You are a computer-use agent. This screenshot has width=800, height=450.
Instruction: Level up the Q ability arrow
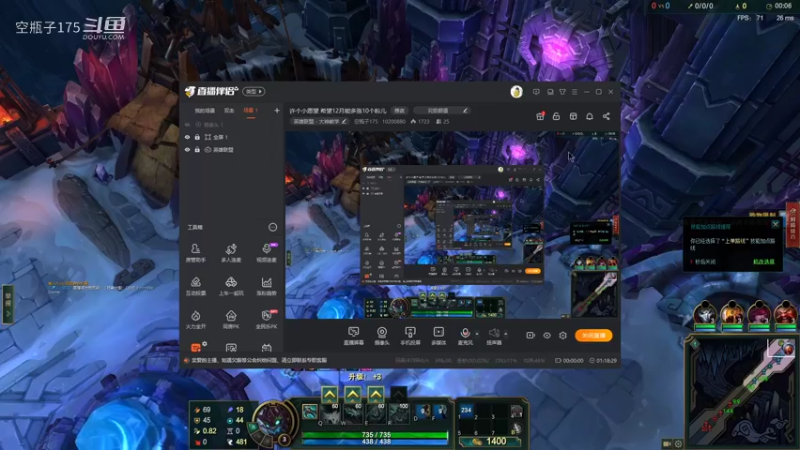[330, 394]
